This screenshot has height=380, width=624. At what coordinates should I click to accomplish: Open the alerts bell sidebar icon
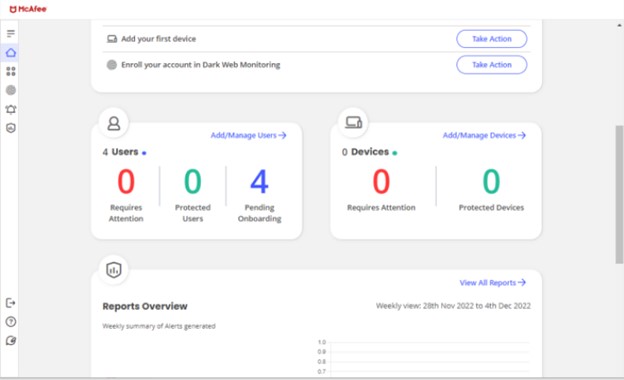[x=11, y=109]
